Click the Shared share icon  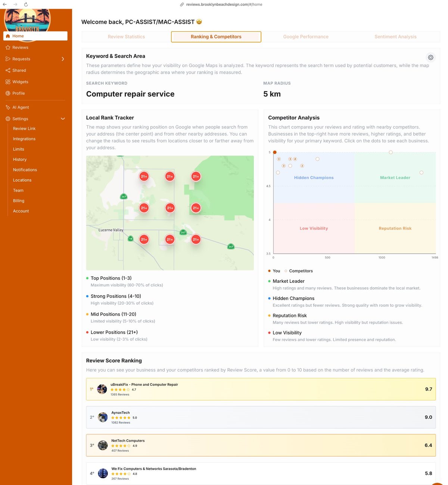[x=8, y=71]
